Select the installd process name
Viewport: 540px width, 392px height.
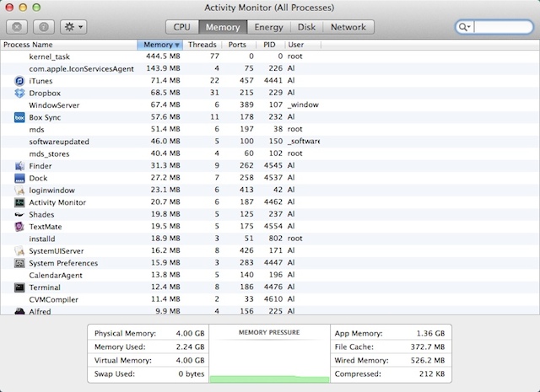point(42,239)
